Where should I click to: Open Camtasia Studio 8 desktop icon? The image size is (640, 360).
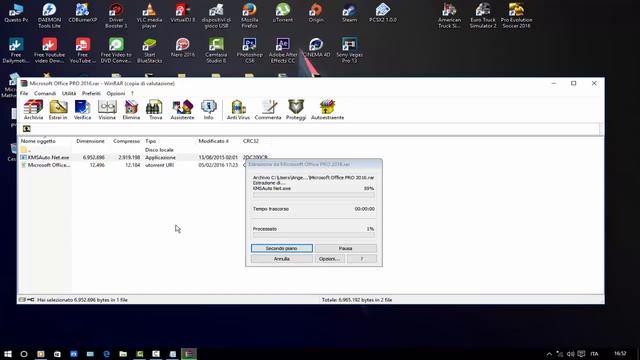[216, 50]
